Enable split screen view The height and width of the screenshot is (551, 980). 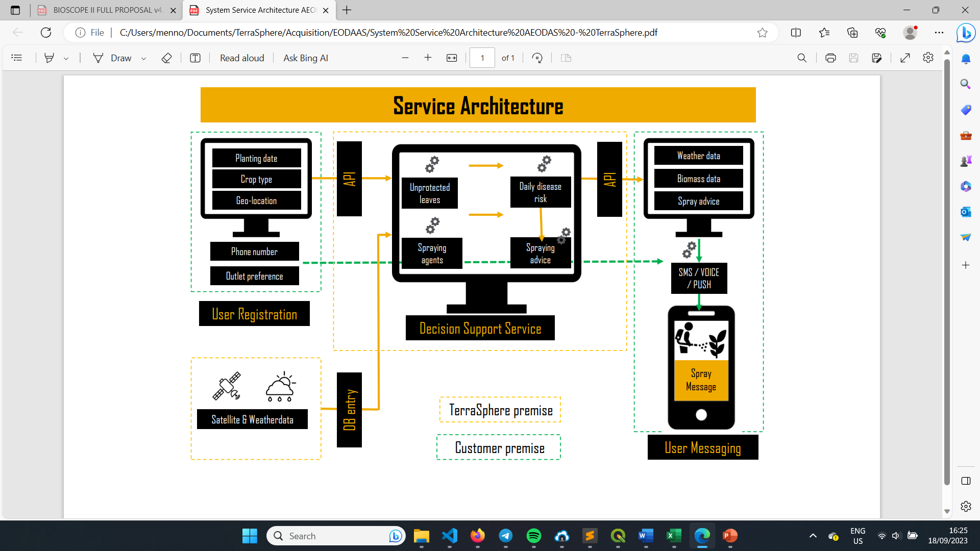coord(796,33)
